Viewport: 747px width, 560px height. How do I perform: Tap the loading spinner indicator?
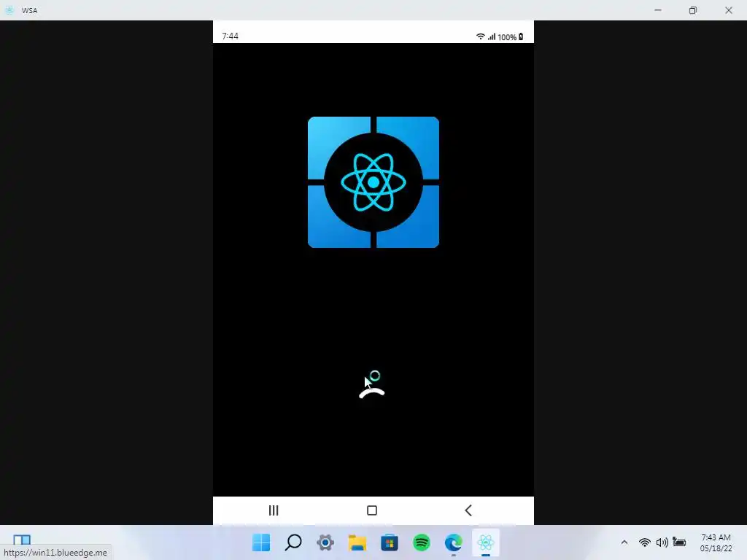[x=371, y=392]
